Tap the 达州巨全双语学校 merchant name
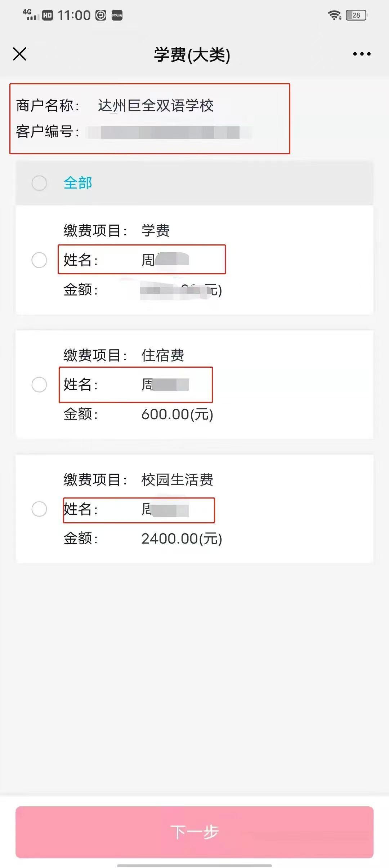The width and height of the screenshot is (389, 868). click(156, 106)
